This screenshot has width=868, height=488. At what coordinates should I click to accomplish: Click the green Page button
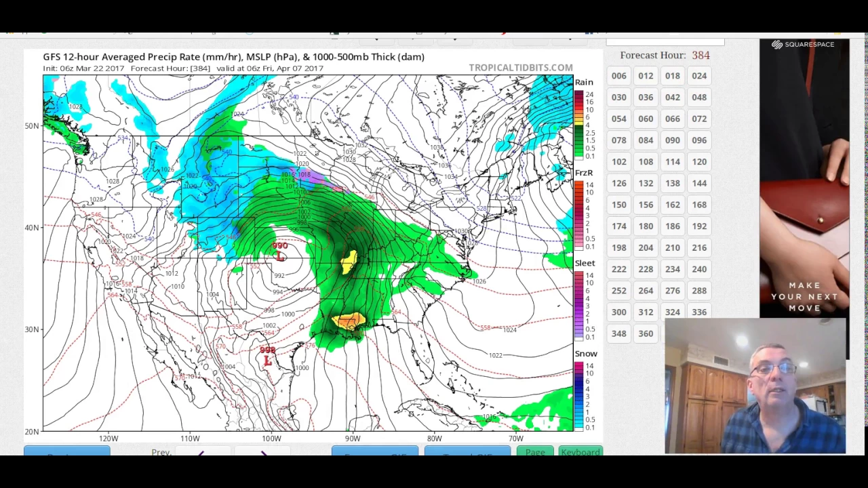point(535,451)
